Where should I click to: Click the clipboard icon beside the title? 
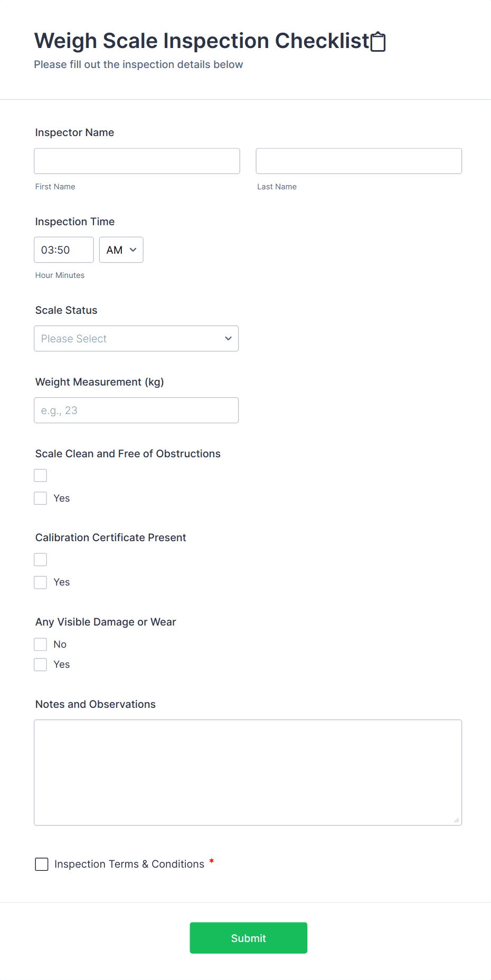[378, 42]
